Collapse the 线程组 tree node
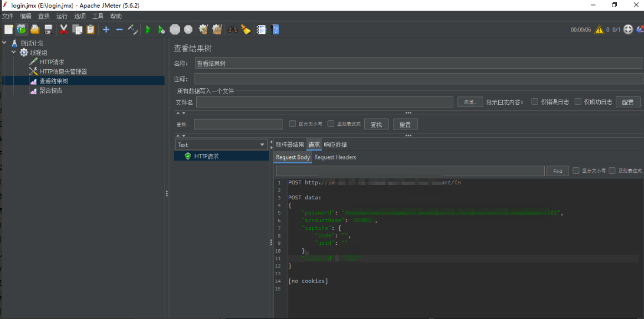 (13, 52)
